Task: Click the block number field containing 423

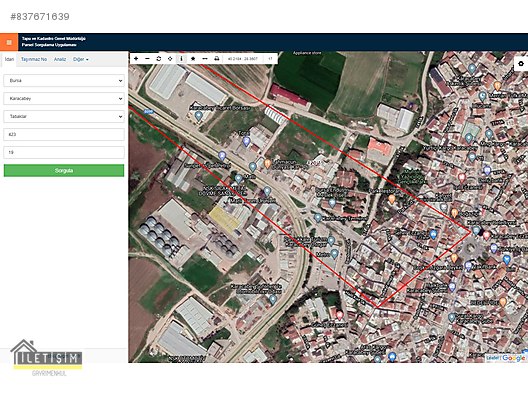Action: coord(64,134)
